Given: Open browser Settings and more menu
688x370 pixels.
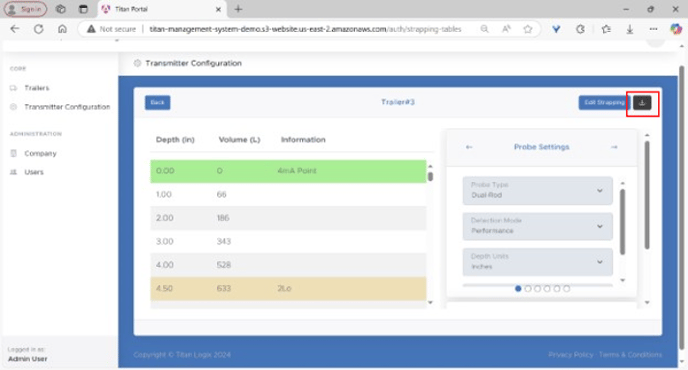Looking at the screenshot, I should pyautogui.click(x=653, y=29).
